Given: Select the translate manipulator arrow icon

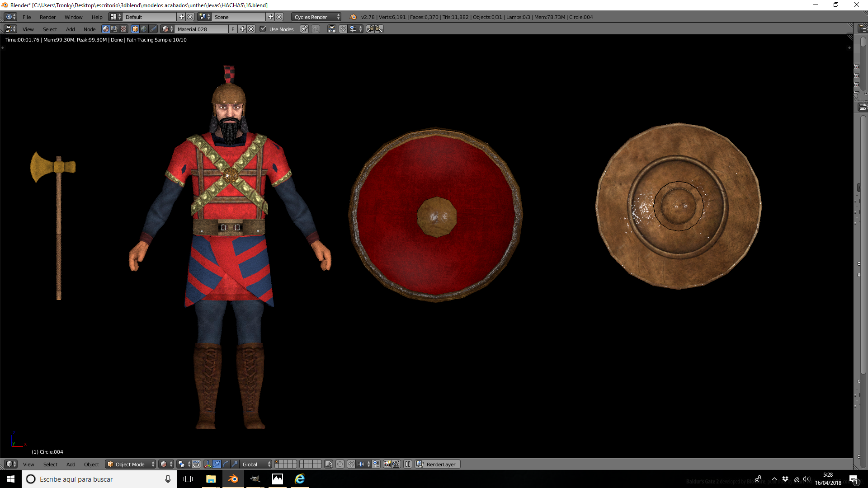Looking at the screenshot, I should pos(217,464).
